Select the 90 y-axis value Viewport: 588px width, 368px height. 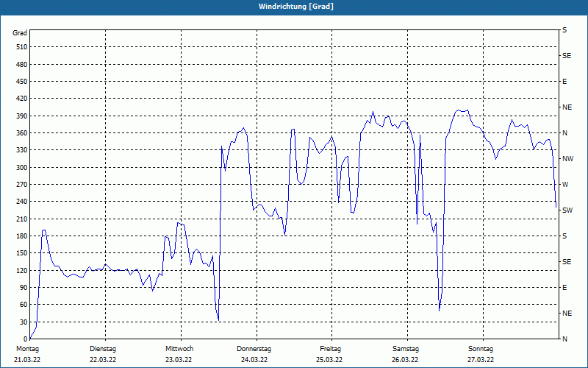click(23, 287)
